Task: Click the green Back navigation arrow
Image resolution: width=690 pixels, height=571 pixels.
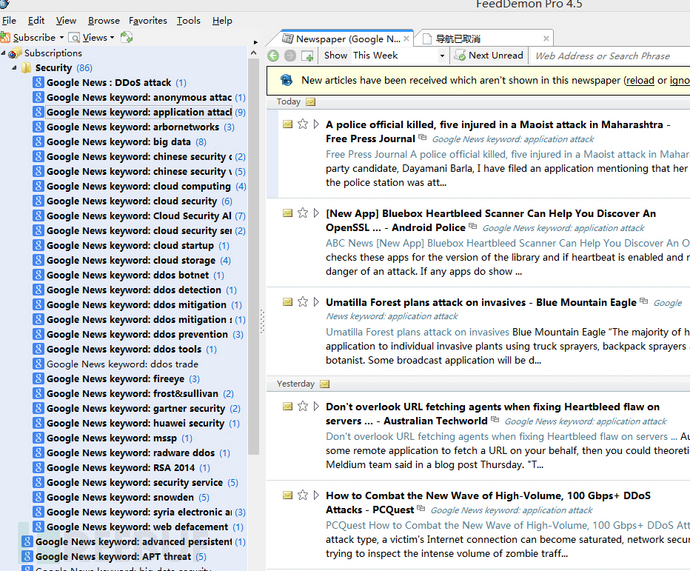Action: pyautogui.click(x=273, y=56)
